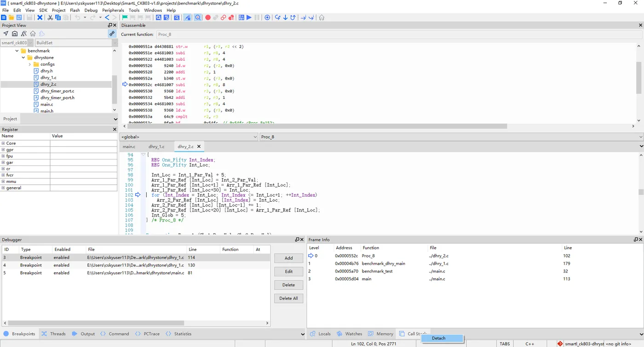Click the green bookmark flag icon
Image resolution: width=644 pixels, height=347 pixels.
tap(125, 17)
